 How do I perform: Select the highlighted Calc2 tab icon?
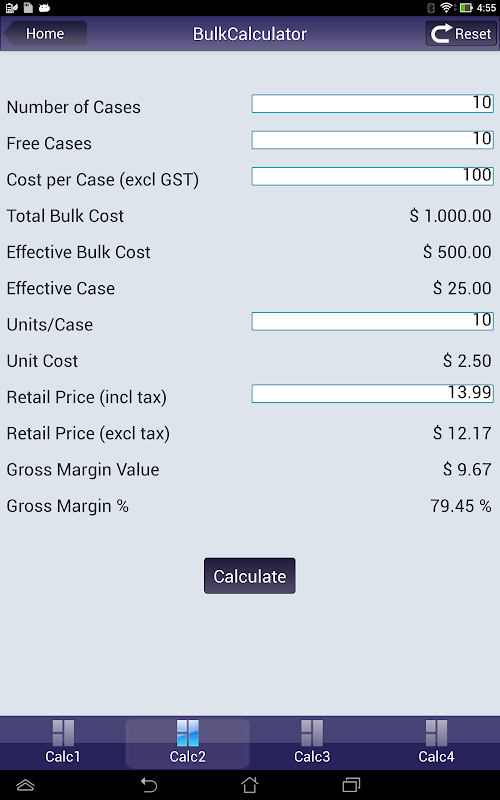(x=187, y=733)
